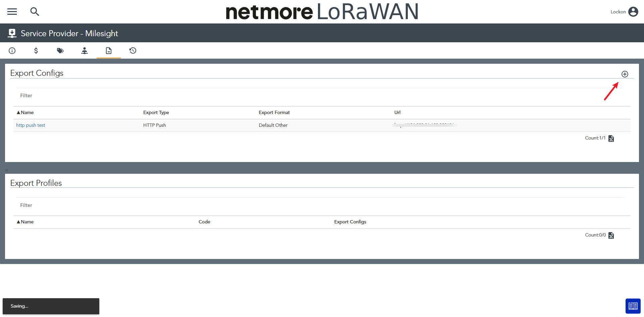This screenshot has width=644, height=317.
Task: Select the export document tab
Action: (x=109, y=51)
